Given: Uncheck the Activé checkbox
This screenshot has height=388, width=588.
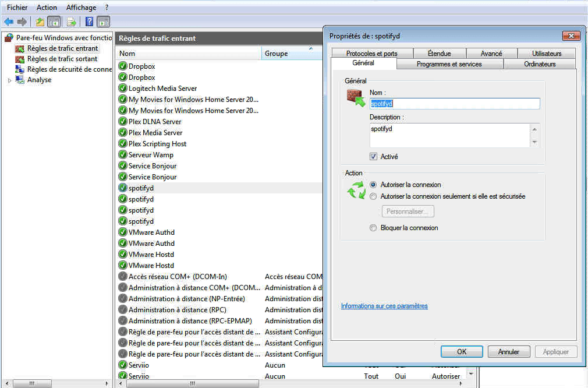Looking at the screenshot, I should (374, 157).
